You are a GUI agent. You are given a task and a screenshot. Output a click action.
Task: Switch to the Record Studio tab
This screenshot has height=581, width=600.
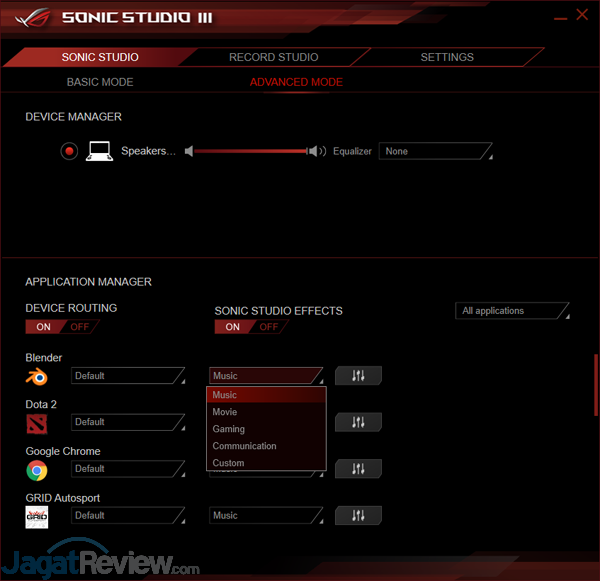coord(274,57)
